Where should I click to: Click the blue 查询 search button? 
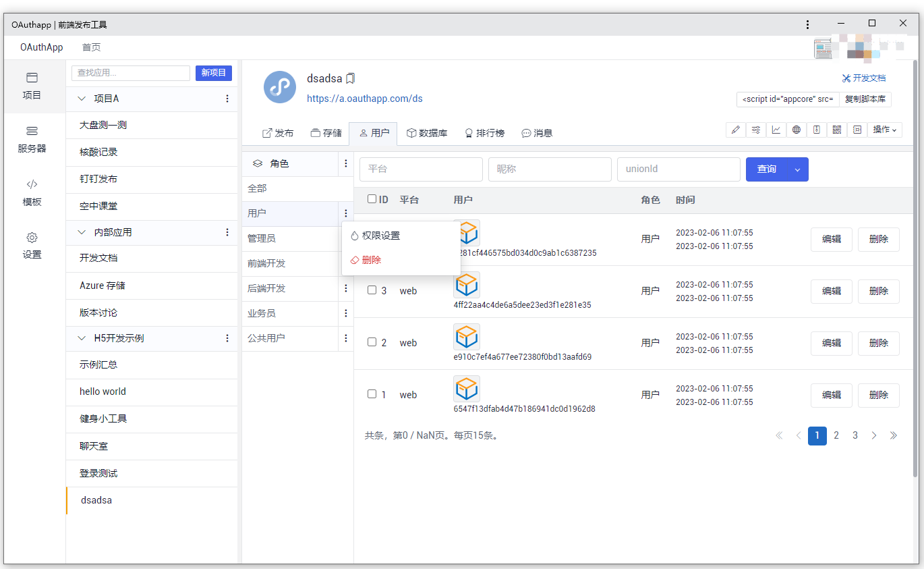[x=767, y=169]
